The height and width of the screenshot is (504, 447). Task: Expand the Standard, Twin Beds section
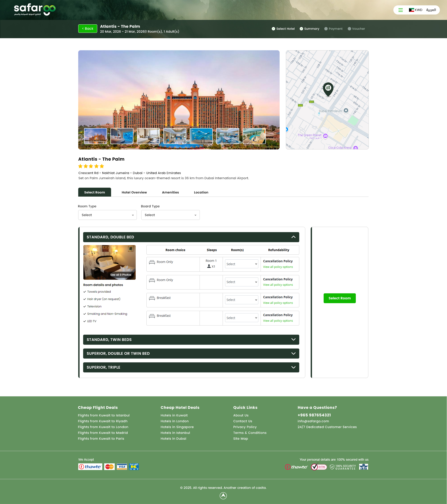click(x=191, y=340)
